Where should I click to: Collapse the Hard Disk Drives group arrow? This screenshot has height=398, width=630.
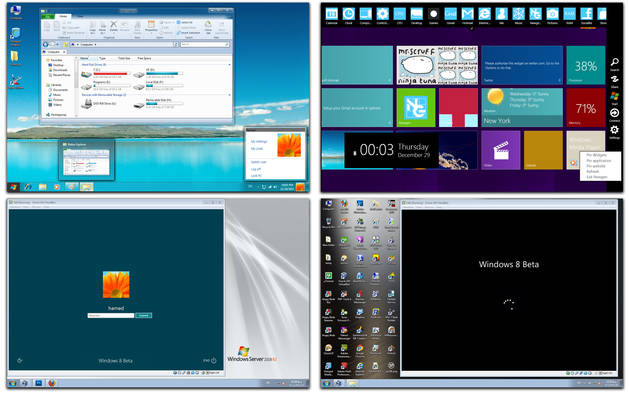(229, 65)
